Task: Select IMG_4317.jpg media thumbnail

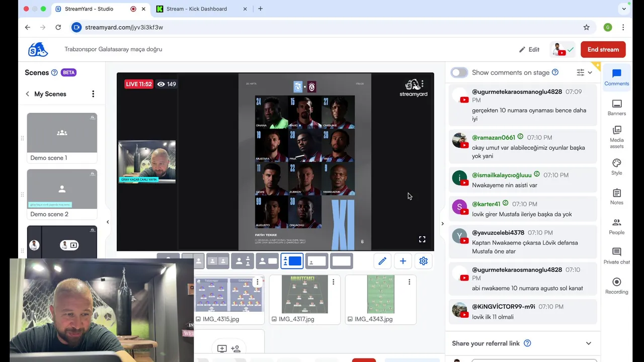Action: tap(304, 294)
